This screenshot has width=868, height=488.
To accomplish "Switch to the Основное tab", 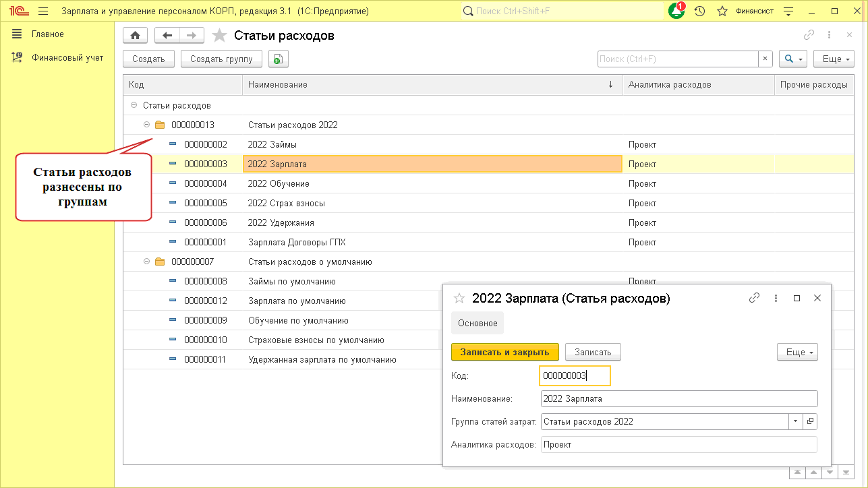I will [478, 323].
